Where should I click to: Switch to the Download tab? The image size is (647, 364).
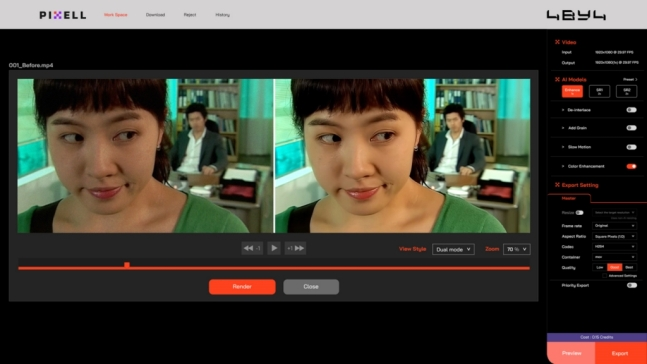tap(155, 15)
